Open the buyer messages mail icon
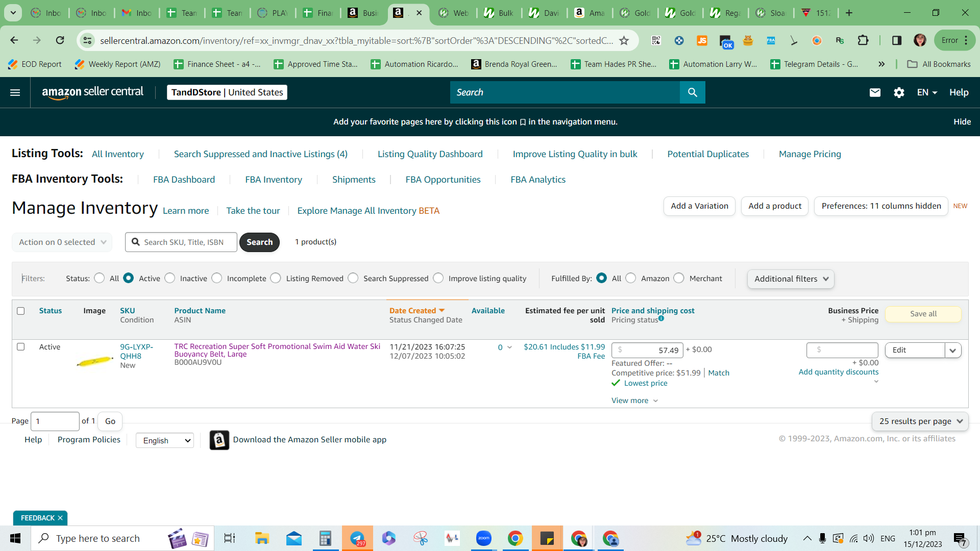The width and height of the screenshot is (980, 551). click(x=875, y=92)
